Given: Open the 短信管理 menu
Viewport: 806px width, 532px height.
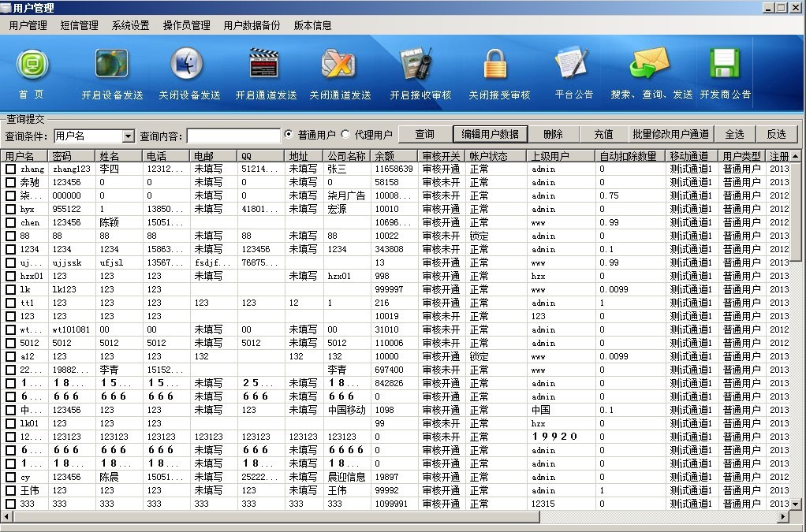Looking at the screenshot, I should [79, 25].
